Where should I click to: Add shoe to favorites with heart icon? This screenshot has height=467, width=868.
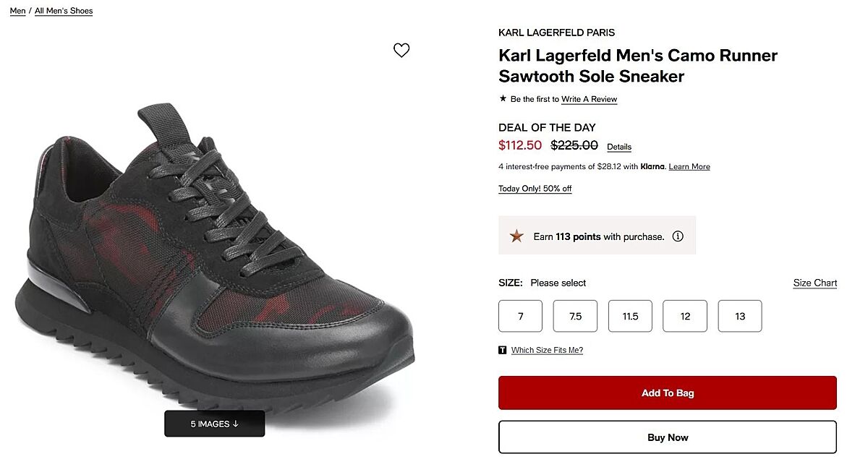point(401,50)
